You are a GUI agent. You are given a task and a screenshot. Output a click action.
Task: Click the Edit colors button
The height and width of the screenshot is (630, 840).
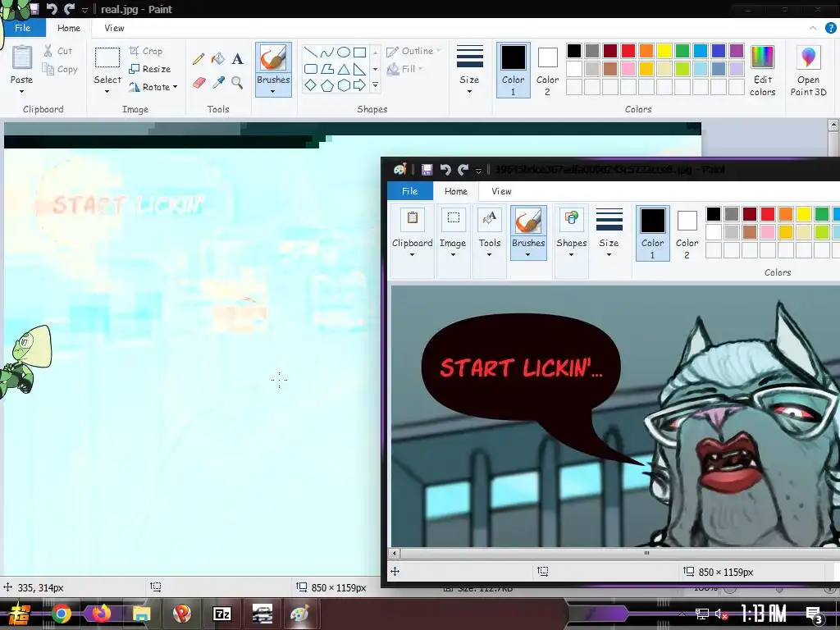763,71
